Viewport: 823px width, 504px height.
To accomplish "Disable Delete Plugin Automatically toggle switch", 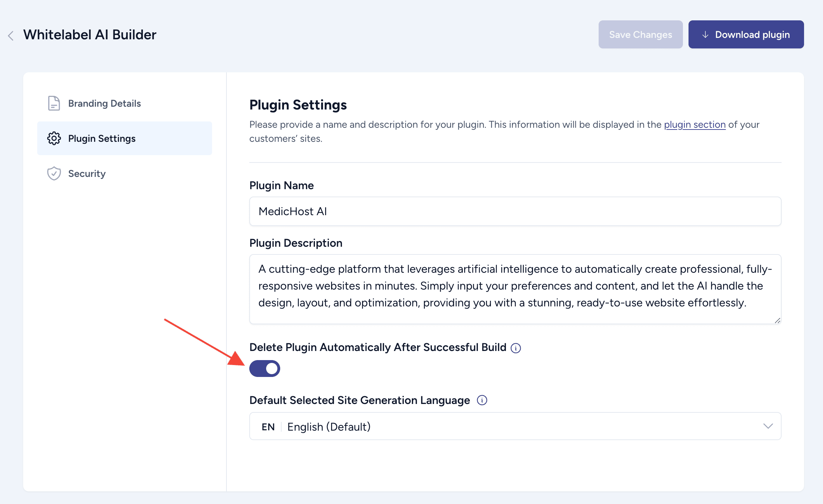I will click(265, 369).
